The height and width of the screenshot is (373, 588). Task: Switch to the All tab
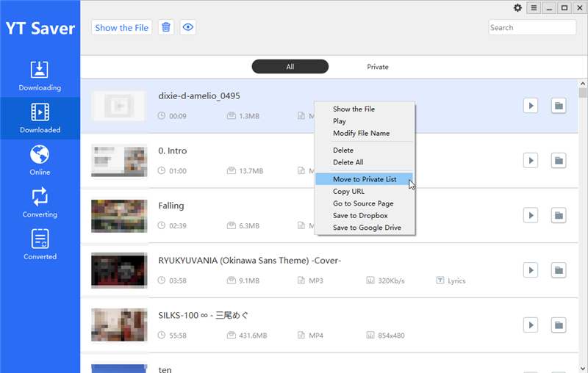290,67
